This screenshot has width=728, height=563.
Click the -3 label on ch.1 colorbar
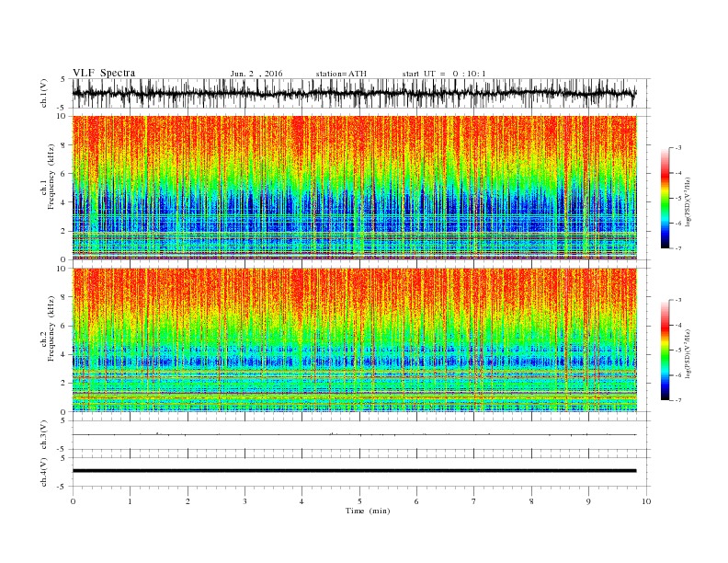pyautogui.click(x=678, y=148)
